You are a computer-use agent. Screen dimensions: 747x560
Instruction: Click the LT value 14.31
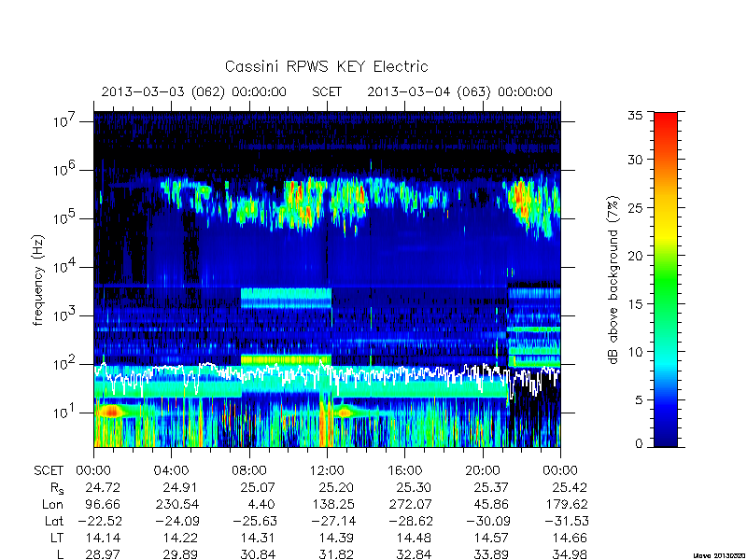pos(258,538)
